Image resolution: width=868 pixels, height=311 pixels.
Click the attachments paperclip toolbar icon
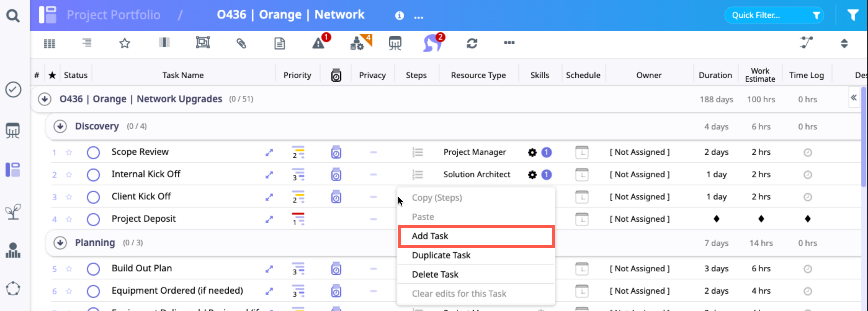click(x=241, y=43)
